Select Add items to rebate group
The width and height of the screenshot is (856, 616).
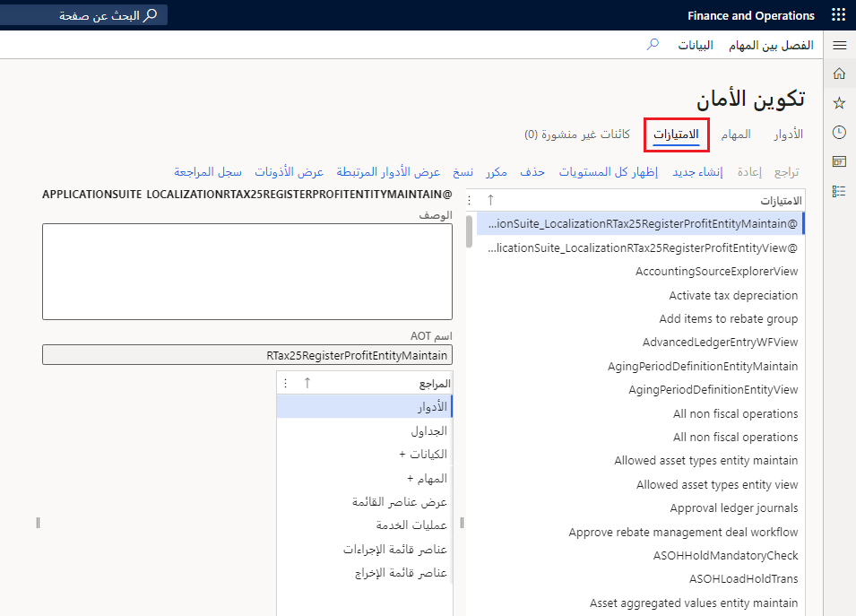tap(640, 319)
